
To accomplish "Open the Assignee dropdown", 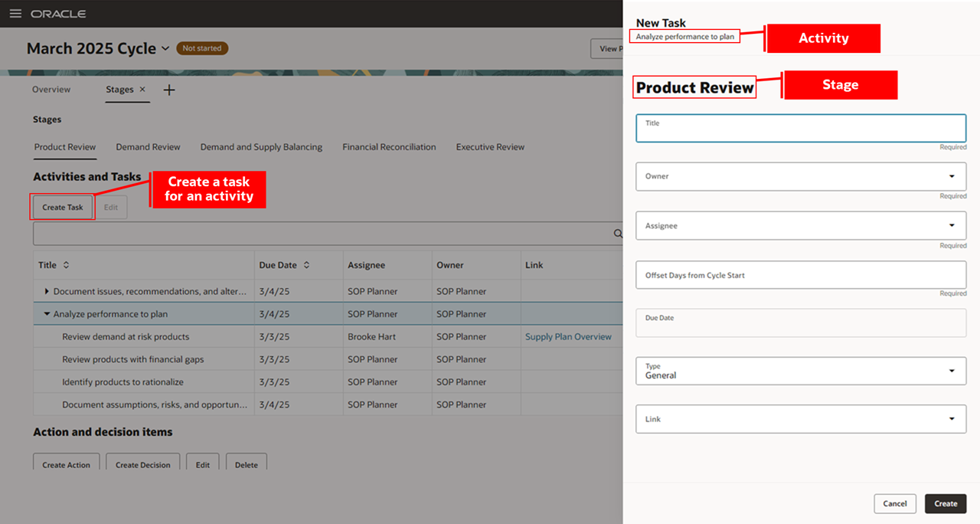I will 801,226.
